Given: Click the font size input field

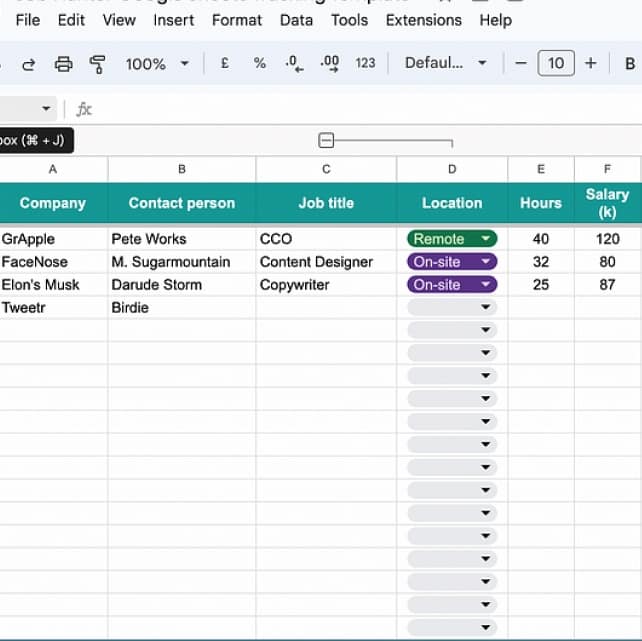Looking at the screenshot, I should (555, 63).
